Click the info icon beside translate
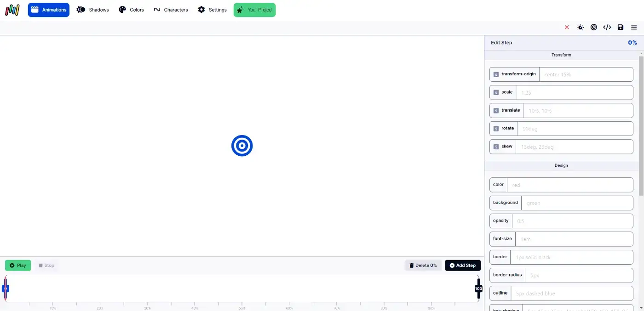 tap(496, 111)
